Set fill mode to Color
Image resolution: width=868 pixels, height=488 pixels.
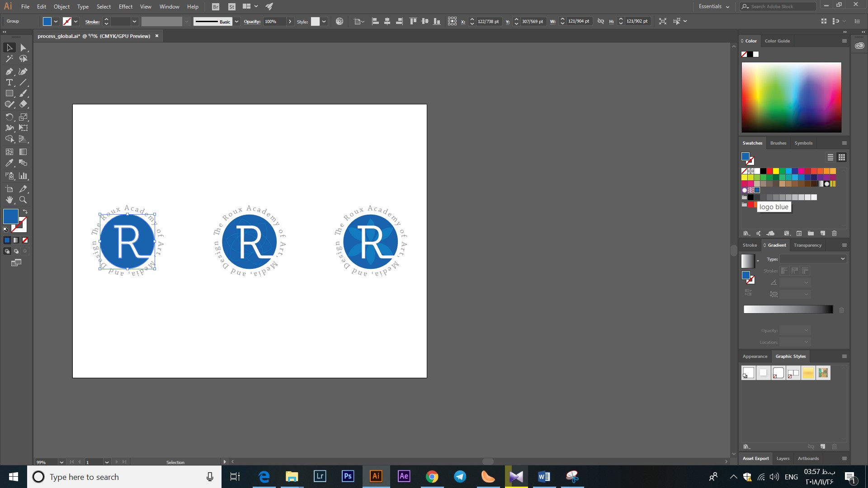point(7,240)
